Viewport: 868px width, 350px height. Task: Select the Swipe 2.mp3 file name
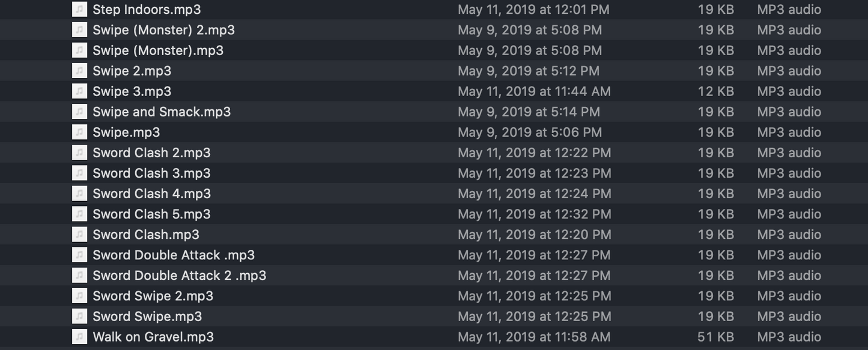pos(132,71)
